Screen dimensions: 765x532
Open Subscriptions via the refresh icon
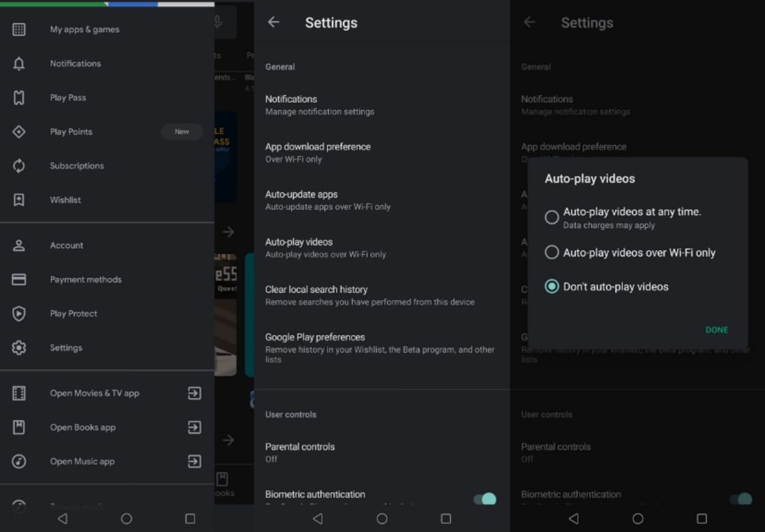[19, 166]
